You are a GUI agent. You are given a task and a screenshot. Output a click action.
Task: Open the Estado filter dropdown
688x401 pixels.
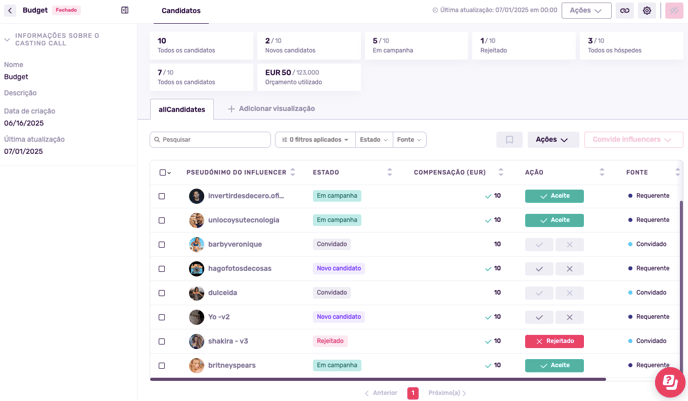coord(374,140)
